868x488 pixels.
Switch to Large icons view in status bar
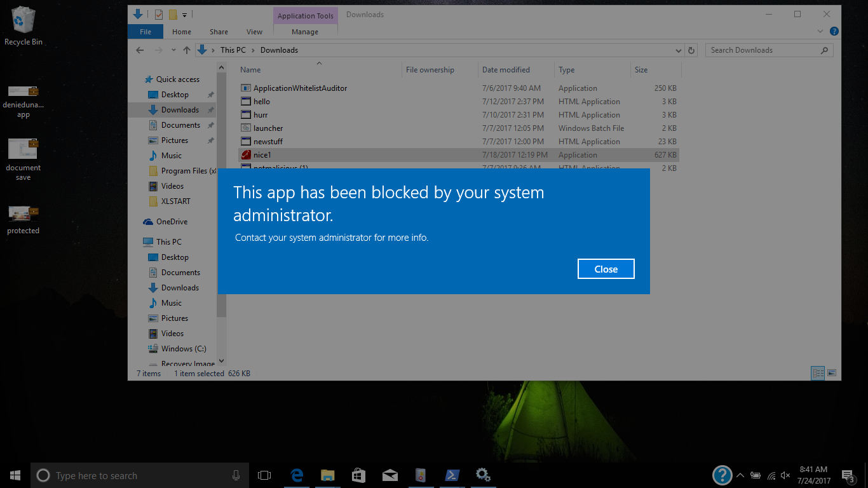click(x=832, y=374)
